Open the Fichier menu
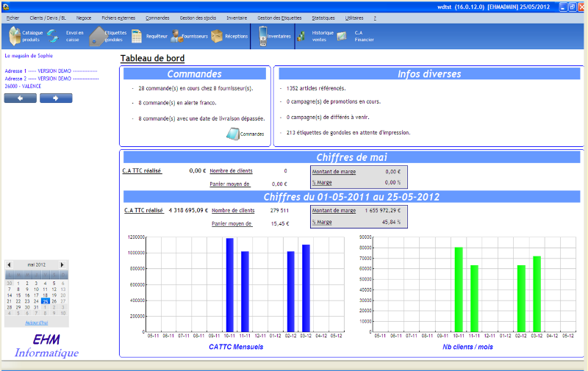This screenshot has width=588, height=371. point(12,16)
